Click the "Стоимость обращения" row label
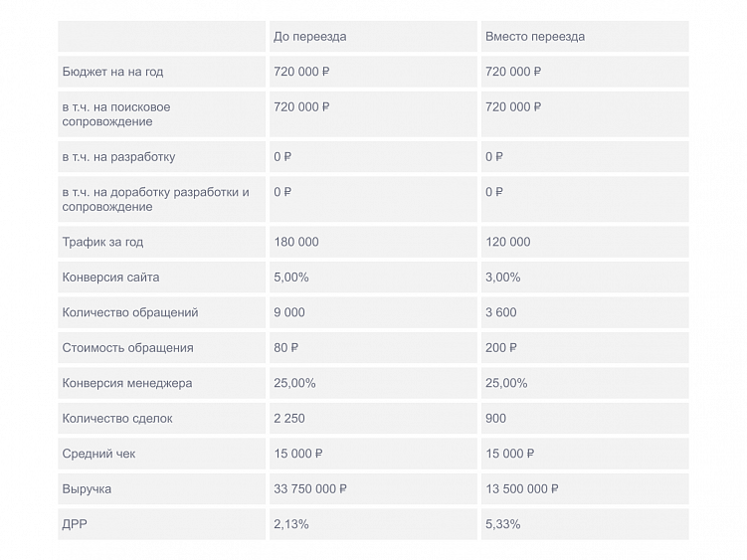The image size is (747, 560). pyautogui.click(x=127, y=348)
